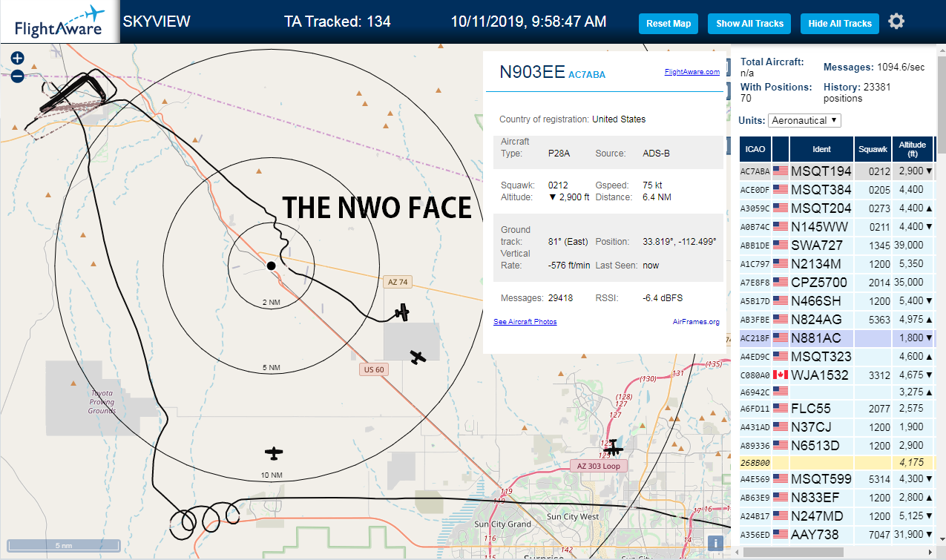
Task: Select the MSQT204 aircraft row
Action: pyautogui.click(x=836, y=208)
